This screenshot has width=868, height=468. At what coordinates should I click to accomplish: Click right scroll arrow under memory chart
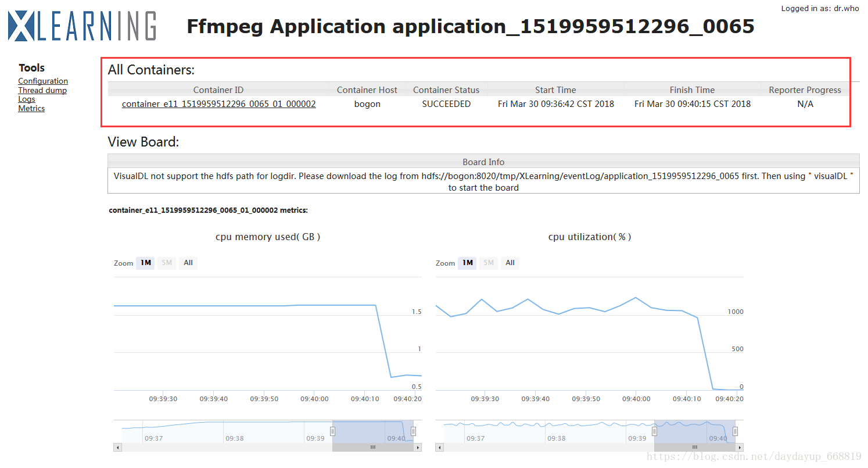(x=418, y=447)
